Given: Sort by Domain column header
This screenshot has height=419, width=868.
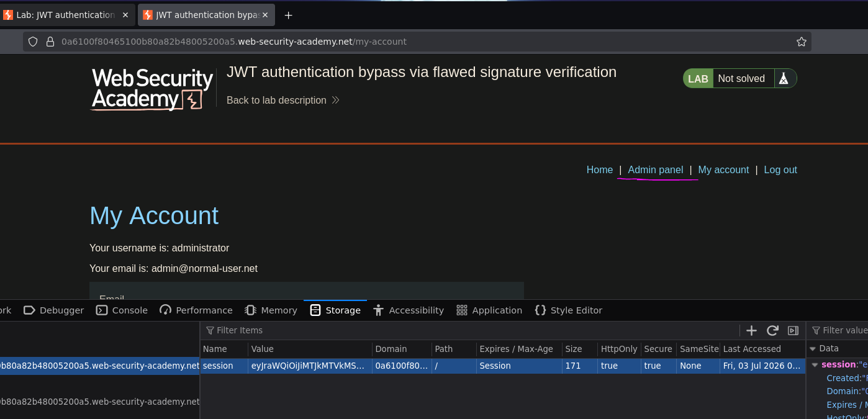Looking at the screenshot, I should (402, 349).
